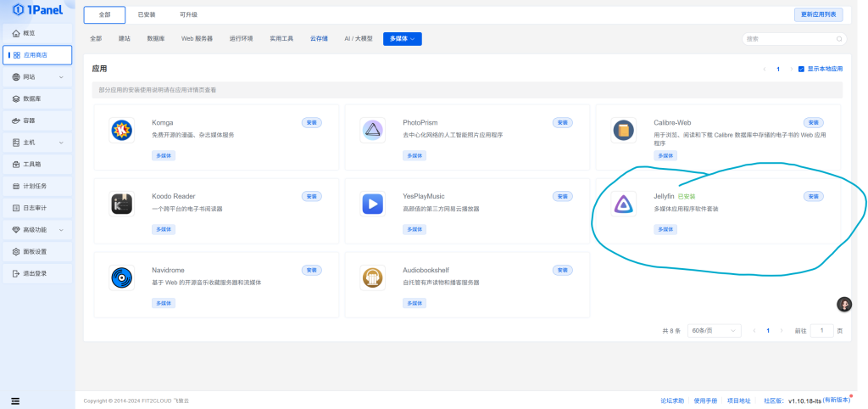Click the PhotoPrism app icon
Screen dimensions: 868x409
tap(372, 131)
